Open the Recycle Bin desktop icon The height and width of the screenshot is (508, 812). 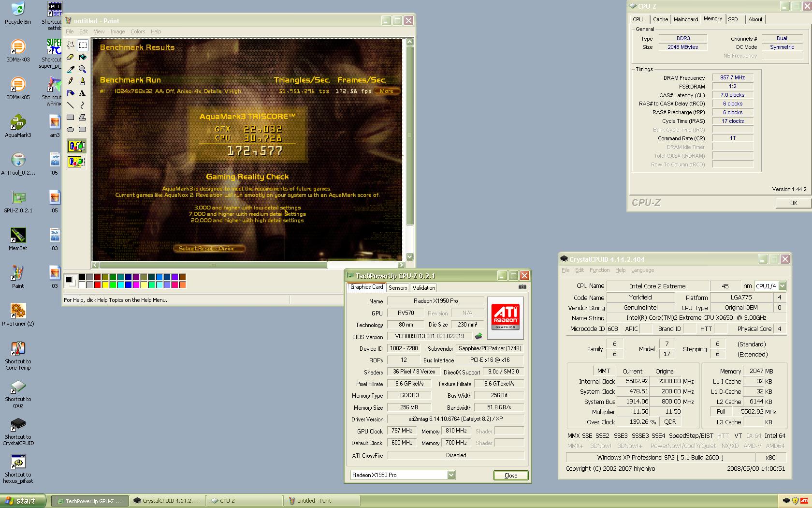pyautogui.click(x=18, y=13)
